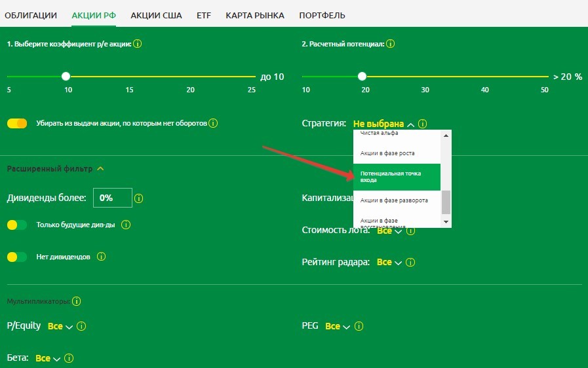
Task: Click info icon next to p/e coefficient heading
Action: [x=138, y=44]
